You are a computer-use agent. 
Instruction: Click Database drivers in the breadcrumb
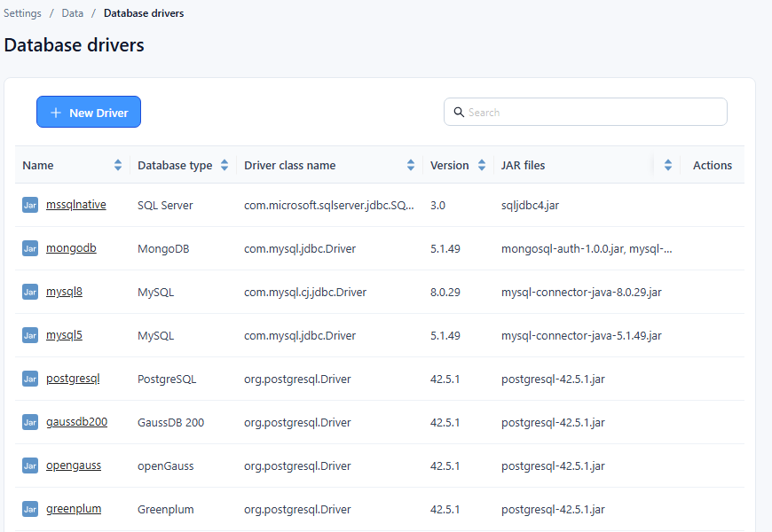[144, 13]
